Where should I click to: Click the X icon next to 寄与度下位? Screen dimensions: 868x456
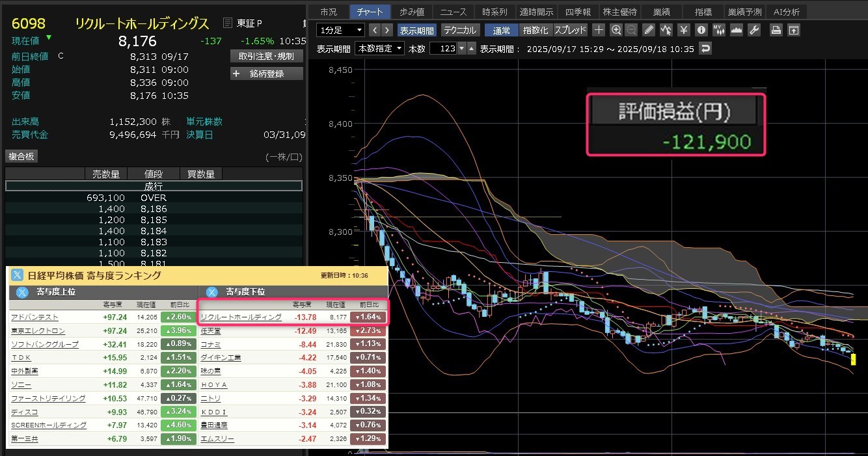coord(213,292)
